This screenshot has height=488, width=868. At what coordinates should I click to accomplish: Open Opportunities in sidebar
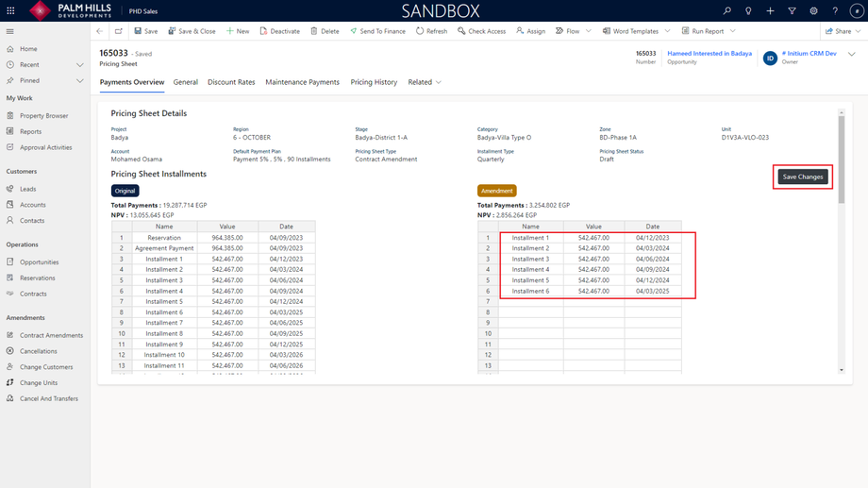(x=40, y=262)
